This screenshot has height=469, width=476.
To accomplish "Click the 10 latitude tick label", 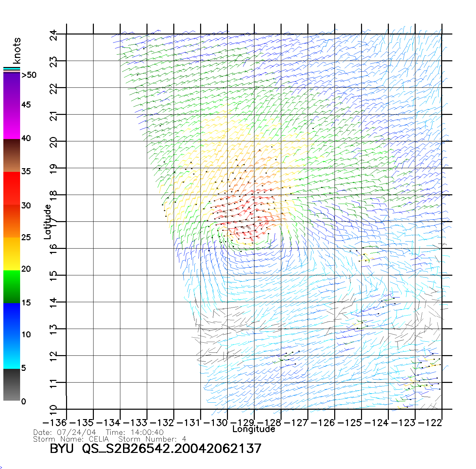I will (x=54, y=409).
